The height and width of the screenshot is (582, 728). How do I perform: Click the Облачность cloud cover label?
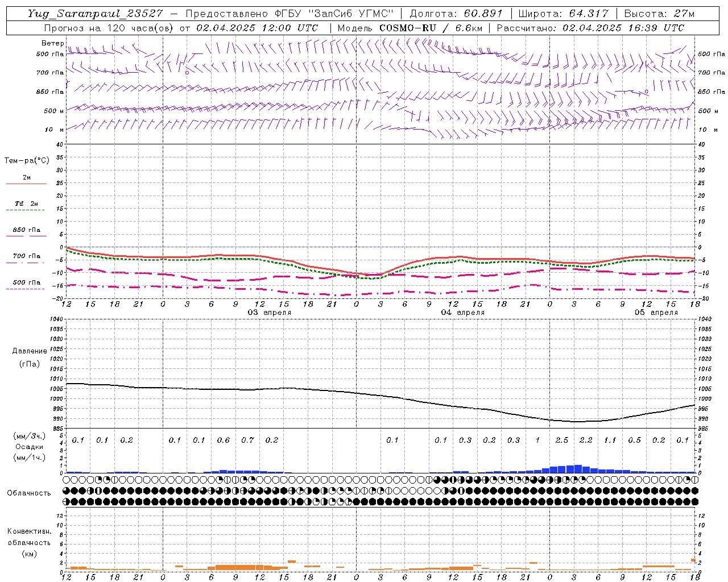29,493
